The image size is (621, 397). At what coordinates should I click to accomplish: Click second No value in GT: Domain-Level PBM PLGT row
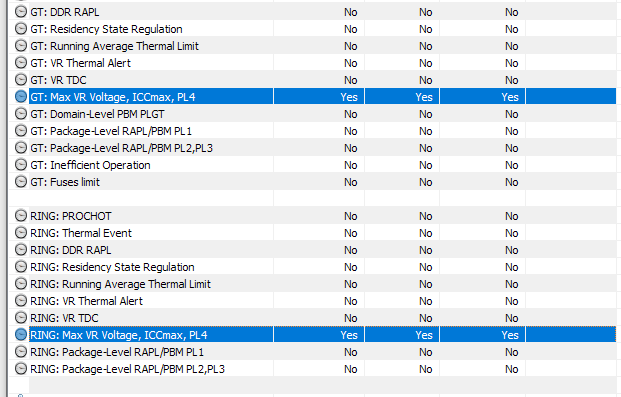click(425, 115)
